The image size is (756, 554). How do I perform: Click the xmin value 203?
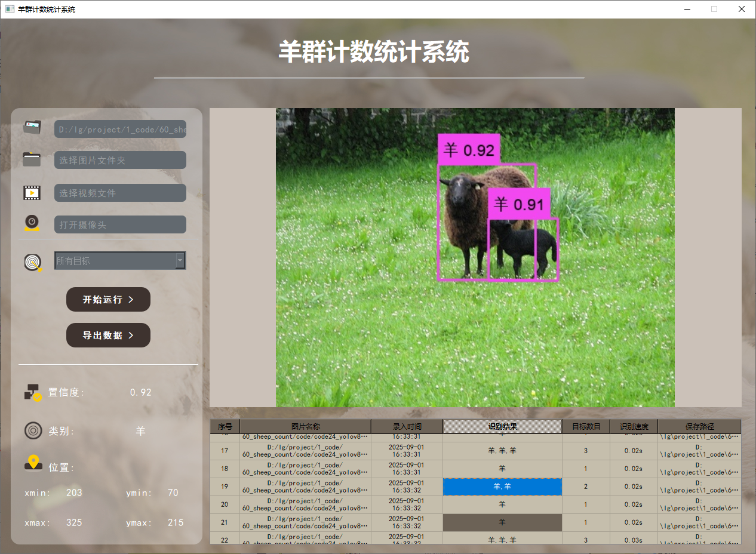[74, 493]
